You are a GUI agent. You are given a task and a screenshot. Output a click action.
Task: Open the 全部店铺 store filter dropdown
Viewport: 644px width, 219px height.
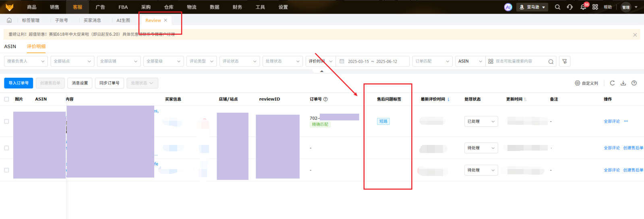point(118,61)
